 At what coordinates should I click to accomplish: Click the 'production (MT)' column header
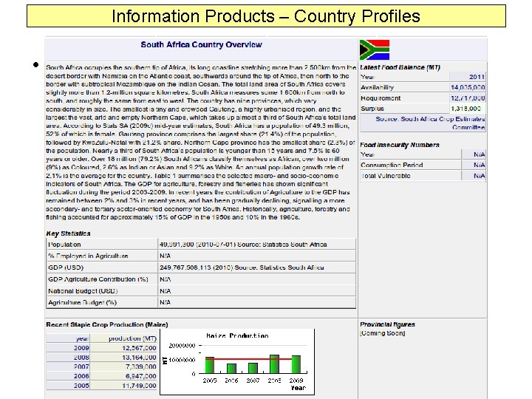coord(132,338)
